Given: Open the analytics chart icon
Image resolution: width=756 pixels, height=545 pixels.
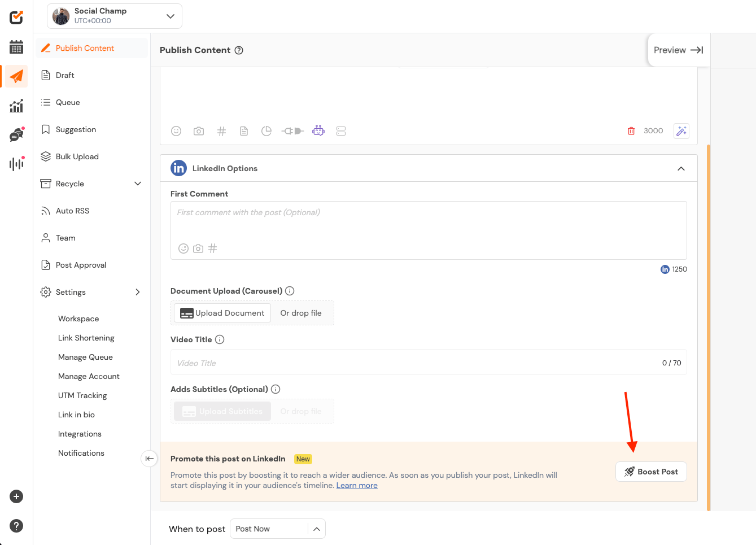Looking at the screenshot, I should tap(16, 106).
